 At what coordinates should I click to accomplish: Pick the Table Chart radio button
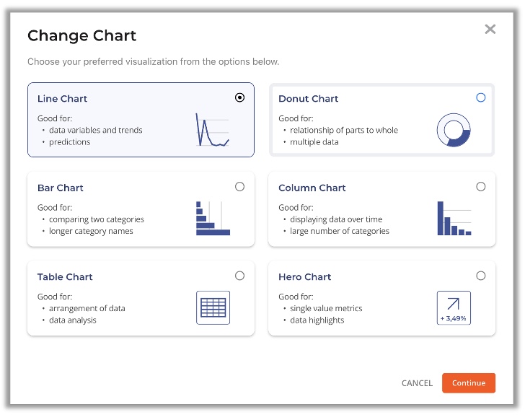(x=239, y=276)
